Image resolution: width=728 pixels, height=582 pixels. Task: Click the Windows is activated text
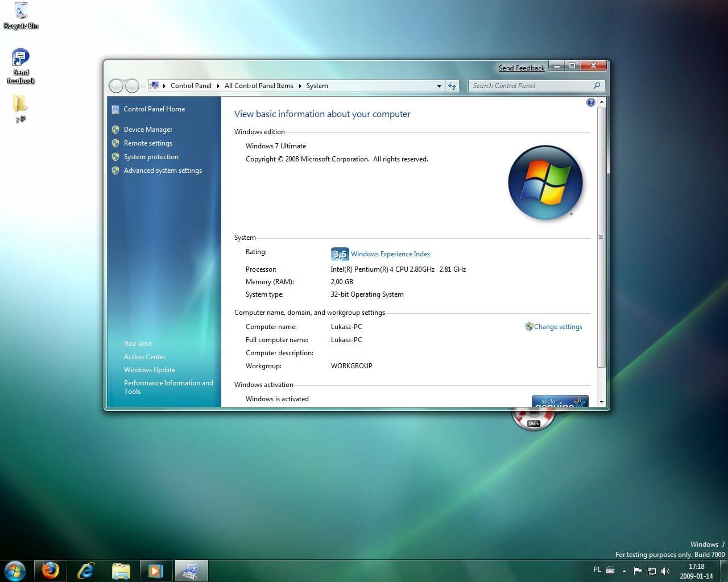[x=277, y=399]
